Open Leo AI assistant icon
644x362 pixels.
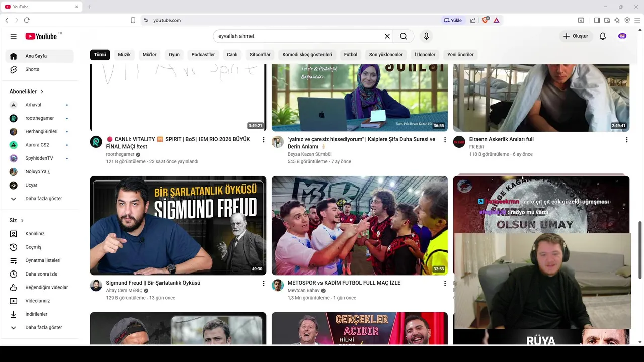coord(617,20)
